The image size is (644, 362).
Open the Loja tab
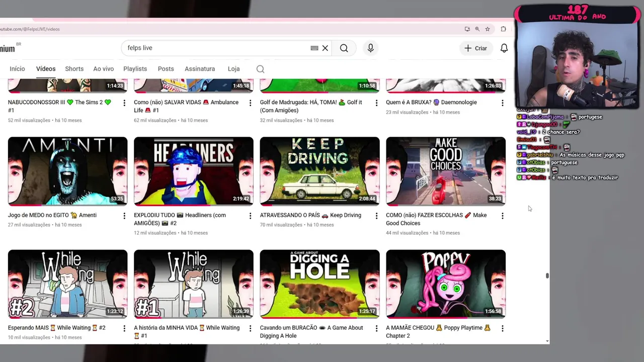[233, 69]
